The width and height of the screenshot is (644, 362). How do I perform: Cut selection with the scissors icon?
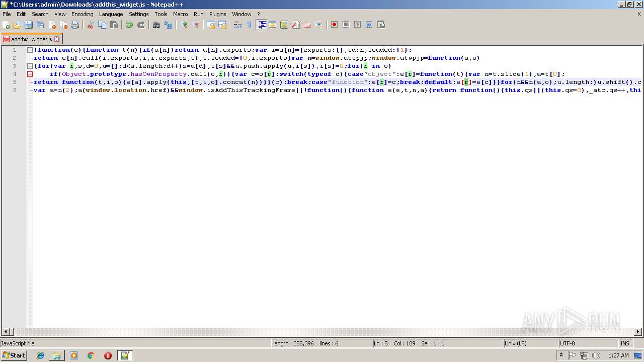pyautogui.click(x=91, y=25)
